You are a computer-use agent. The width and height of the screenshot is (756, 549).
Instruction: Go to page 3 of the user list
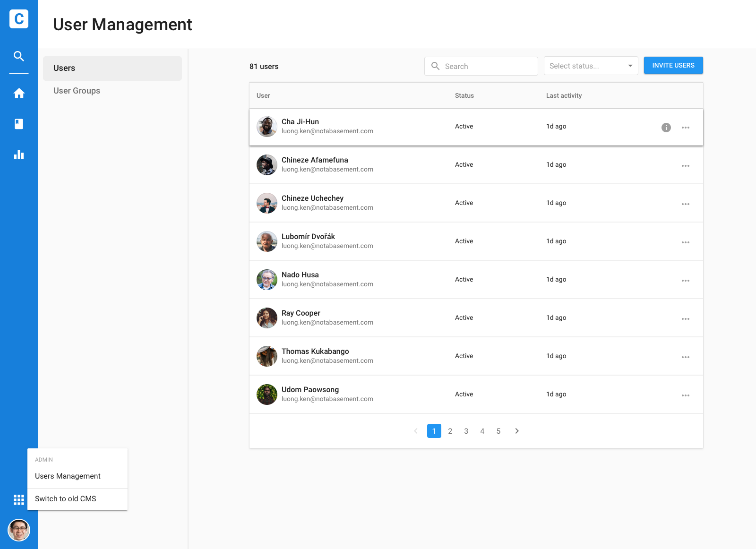[466, 431]
